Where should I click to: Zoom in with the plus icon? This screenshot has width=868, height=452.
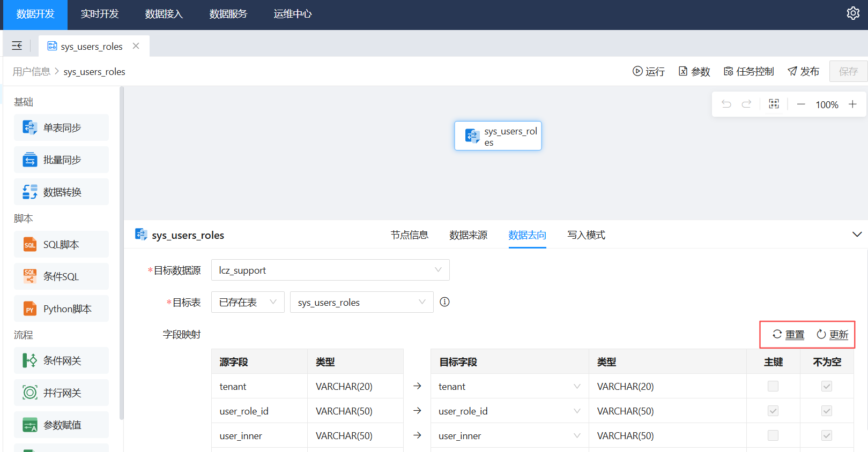pos(852,104)
